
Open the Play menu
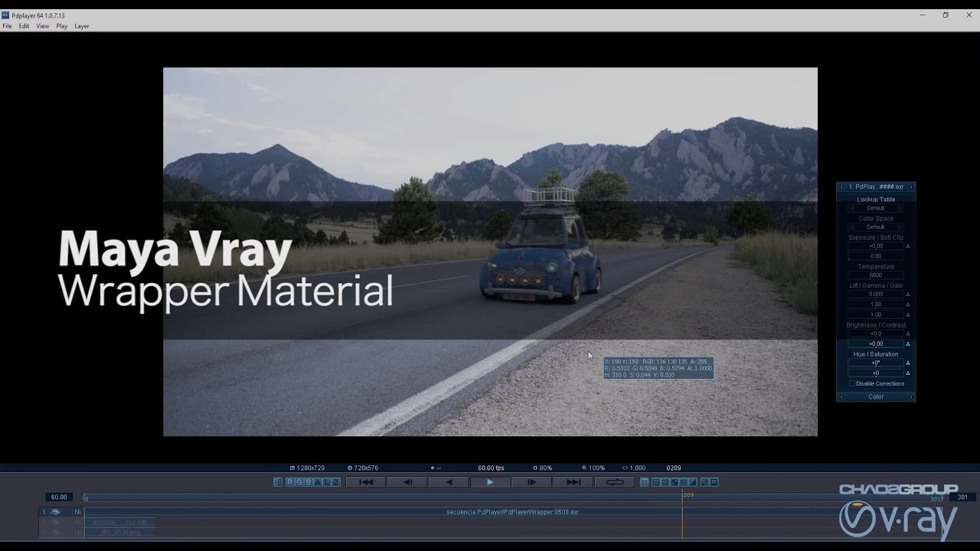[61, 26]
